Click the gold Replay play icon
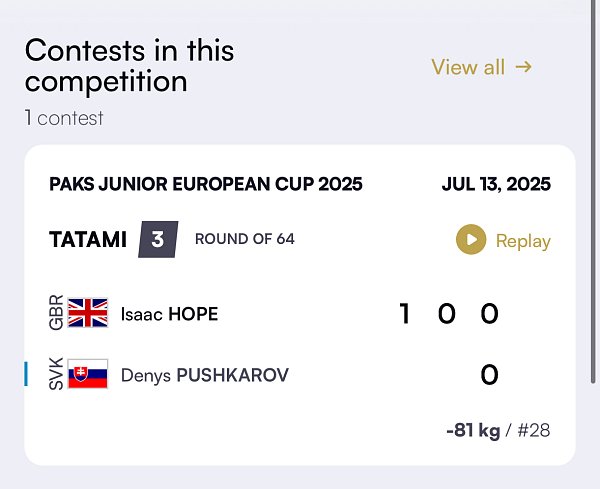Image resolution: width=600 pixels, height=489 pixels. coord(471,240)
